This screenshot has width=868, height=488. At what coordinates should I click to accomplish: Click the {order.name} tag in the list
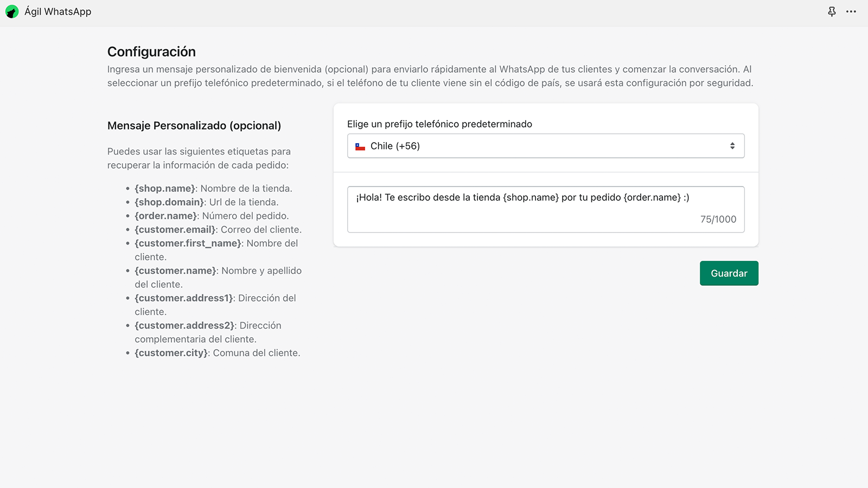point(165,216)
